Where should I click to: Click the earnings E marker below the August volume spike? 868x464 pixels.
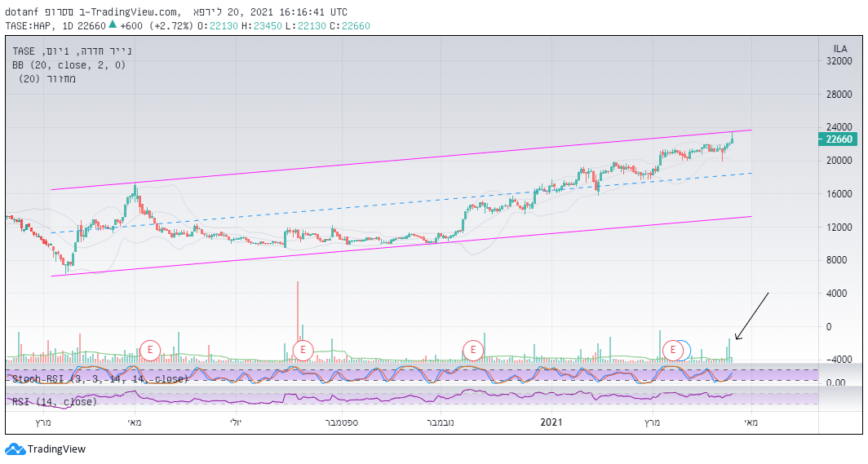coord(303,350)
